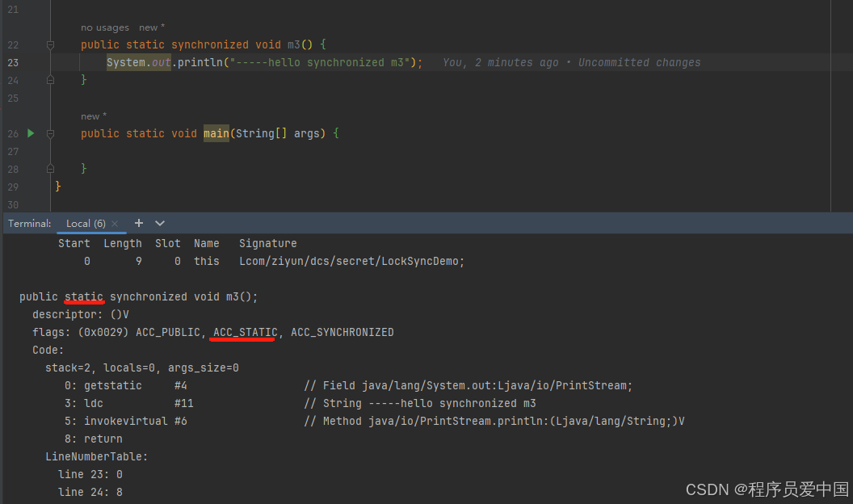
Task: Collapse main method fold marker on line 26
Action: coord(50,133)
